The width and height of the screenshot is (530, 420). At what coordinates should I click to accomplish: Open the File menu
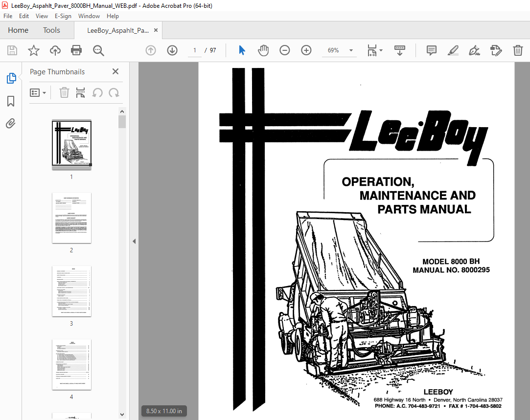pos(8,16)
